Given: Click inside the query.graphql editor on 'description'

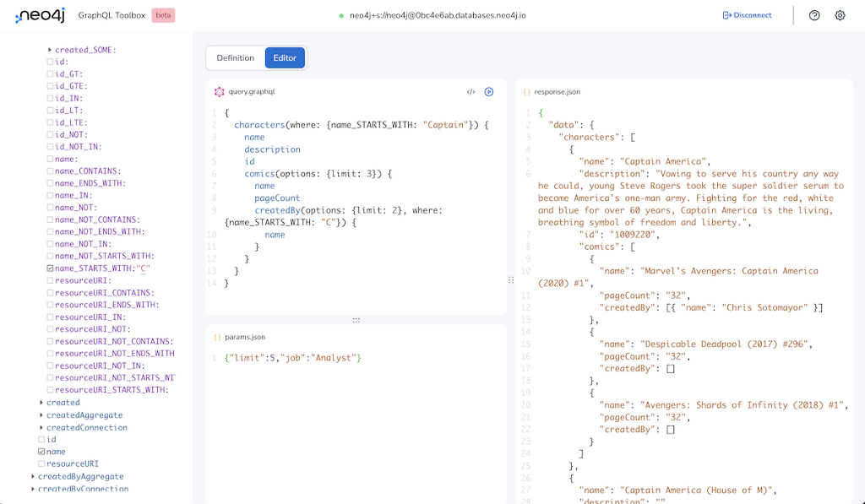Looking at the screenshot, I should tap(273, 149).
